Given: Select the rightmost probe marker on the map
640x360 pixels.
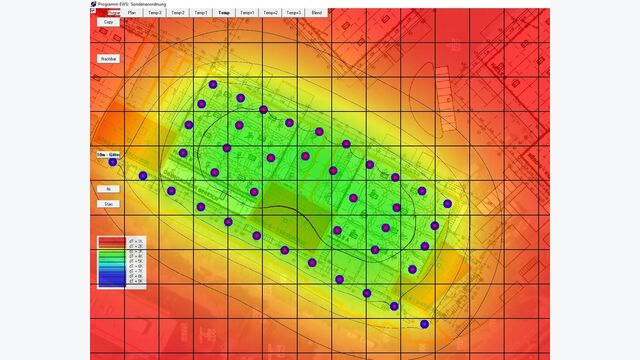Looking at the screenshot, I should coord(448,204).
